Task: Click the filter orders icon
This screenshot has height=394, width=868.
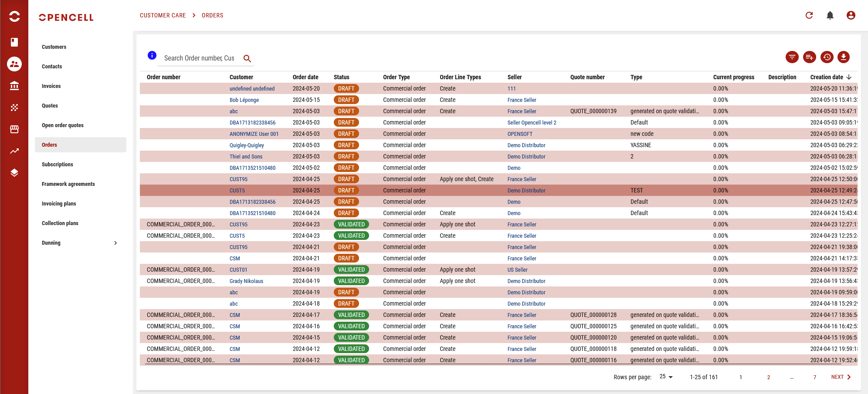Action: click(792, 57)
